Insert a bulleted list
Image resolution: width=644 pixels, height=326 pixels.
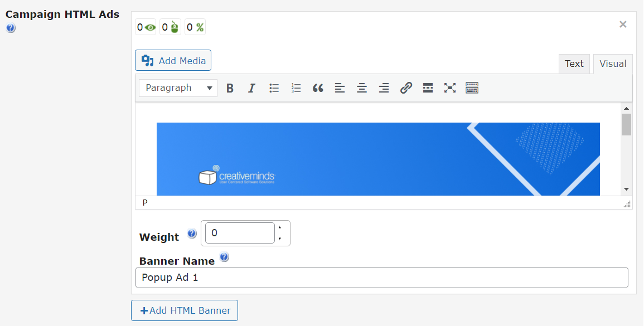(x=274, y=88)
